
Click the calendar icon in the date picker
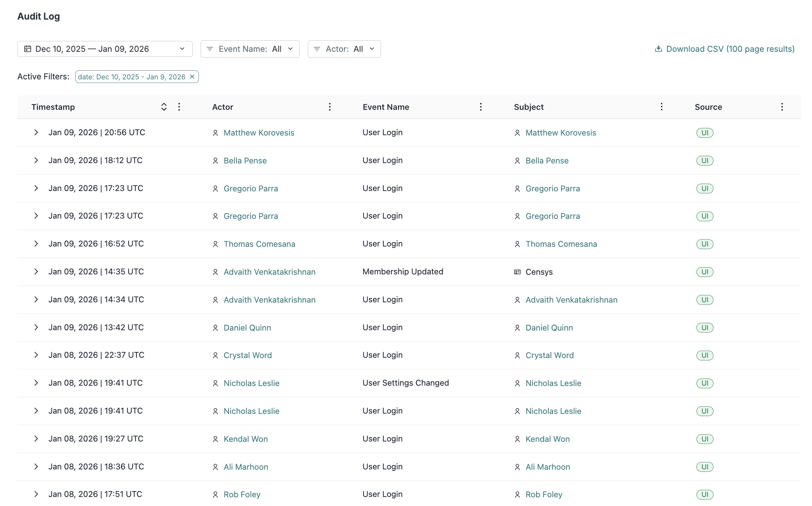tap(28, 49)
